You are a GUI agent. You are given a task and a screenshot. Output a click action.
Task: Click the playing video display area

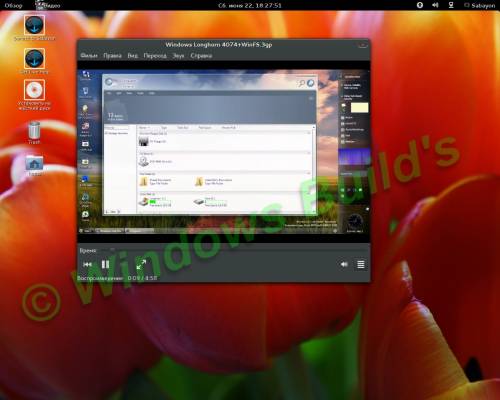click(x=223, y=152)
